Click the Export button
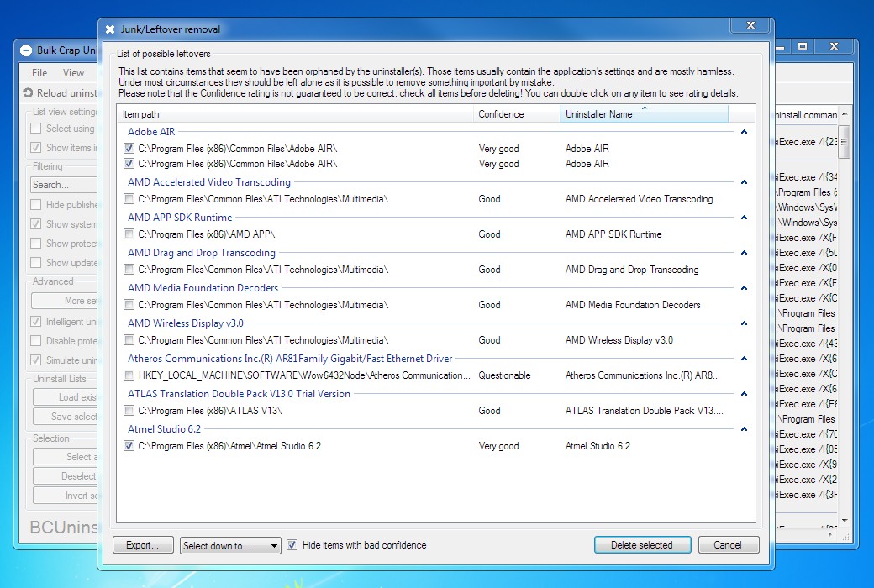874x588 pixels. click(142, 545)
